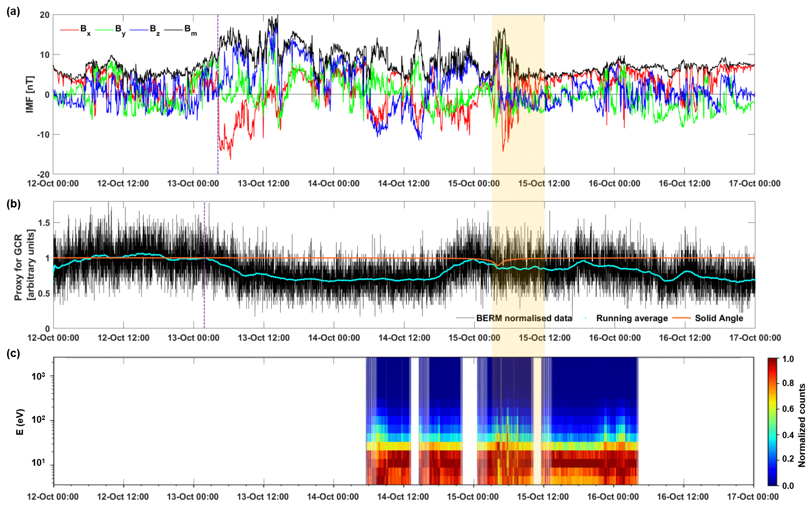Click the 10³ tick on energy axis
812x507 pixels.
click(38, 376)
